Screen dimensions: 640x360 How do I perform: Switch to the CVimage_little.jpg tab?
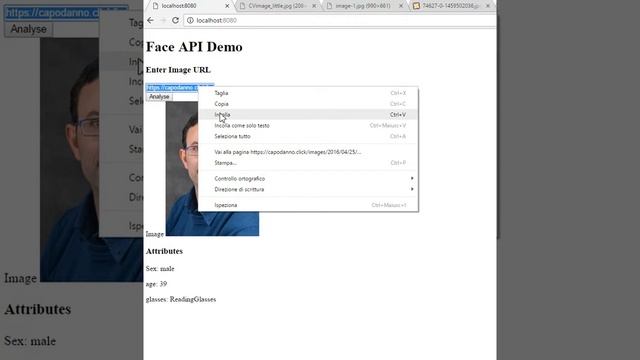[277, 6]
